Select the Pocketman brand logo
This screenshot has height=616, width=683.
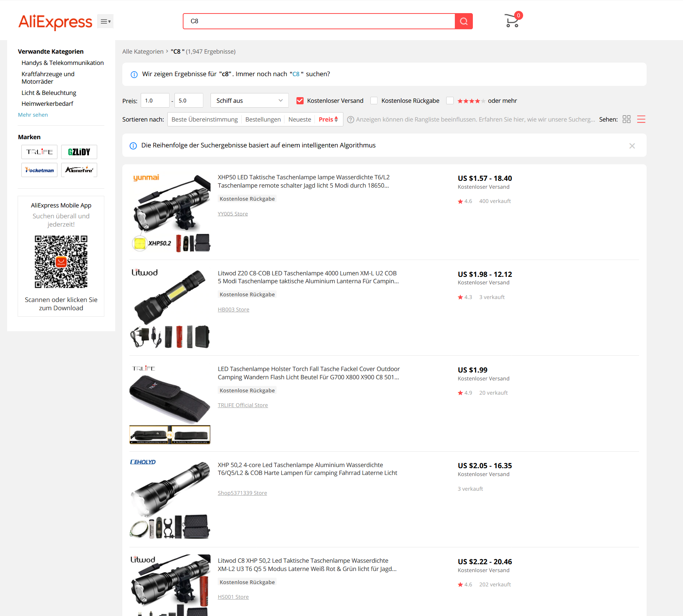pos(39,170)
